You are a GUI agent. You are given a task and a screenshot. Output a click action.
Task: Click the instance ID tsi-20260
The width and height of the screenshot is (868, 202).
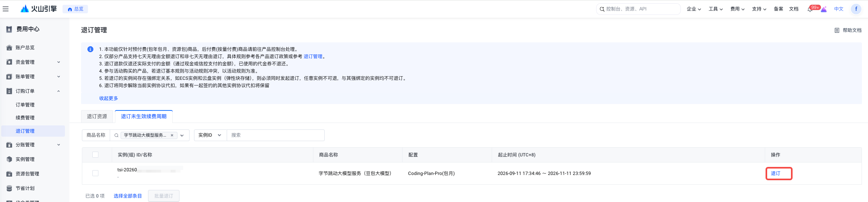coord(127,170)
